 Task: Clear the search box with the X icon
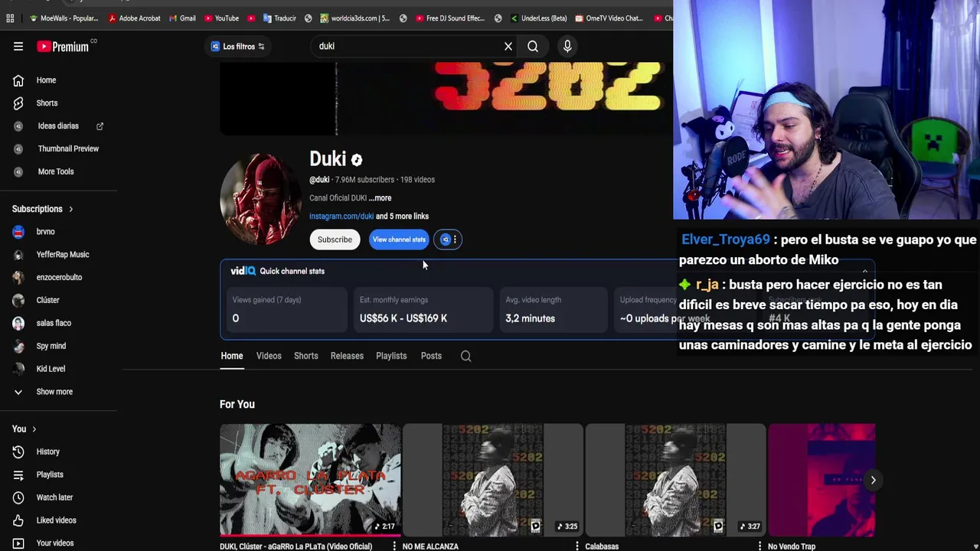pyautogui.click(x=508, y=47)
